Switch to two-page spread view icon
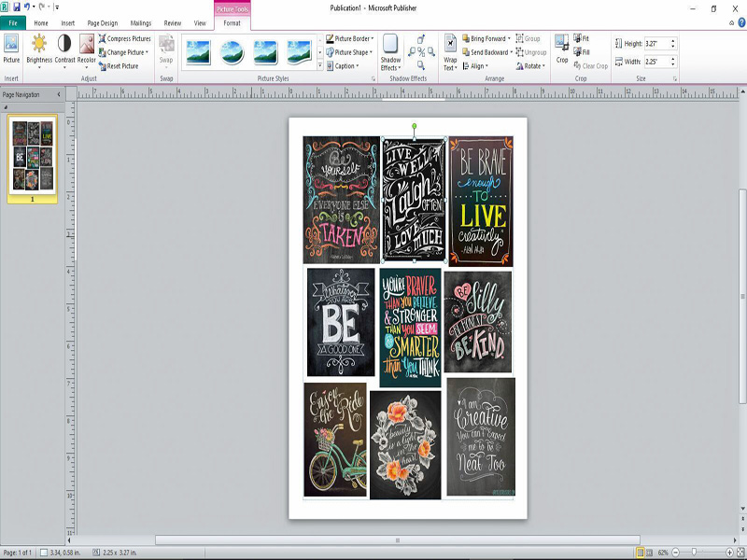Screen dimensions: 747x560 tap(649, 553)
